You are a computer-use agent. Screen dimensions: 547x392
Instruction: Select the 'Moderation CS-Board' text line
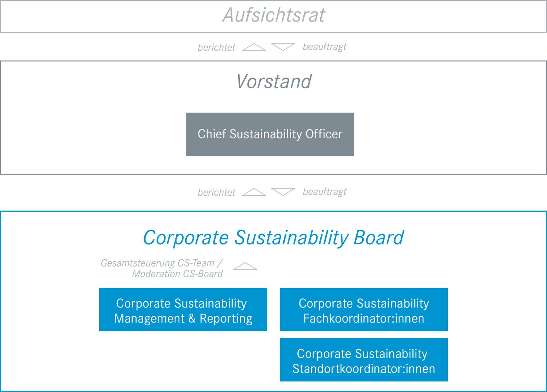[177, 274]
